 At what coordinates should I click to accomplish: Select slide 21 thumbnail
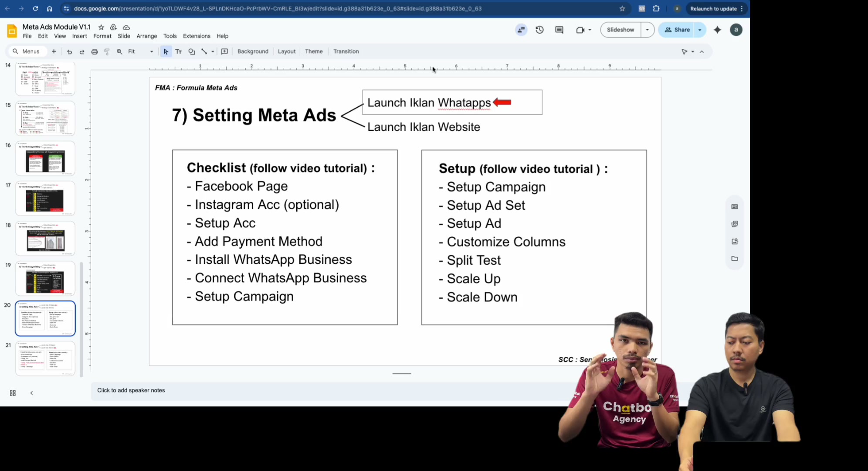45,358
